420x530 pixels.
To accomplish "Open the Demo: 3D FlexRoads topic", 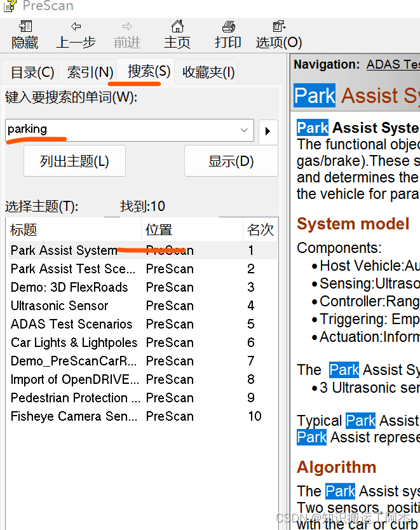I will tap(69, 287).
